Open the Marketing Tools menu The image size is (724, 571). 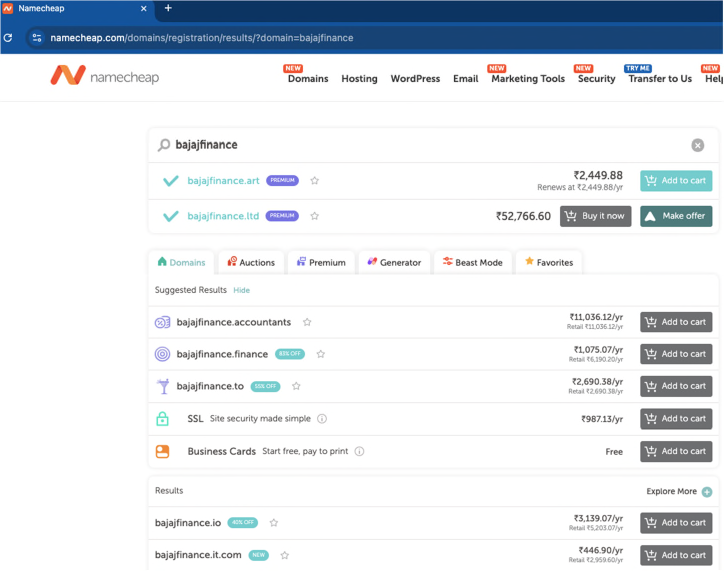pos(528,78)
